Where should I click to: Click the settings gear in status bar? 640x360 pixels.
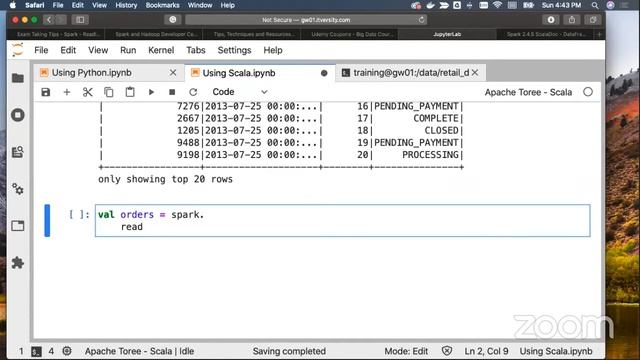(67, 351)
